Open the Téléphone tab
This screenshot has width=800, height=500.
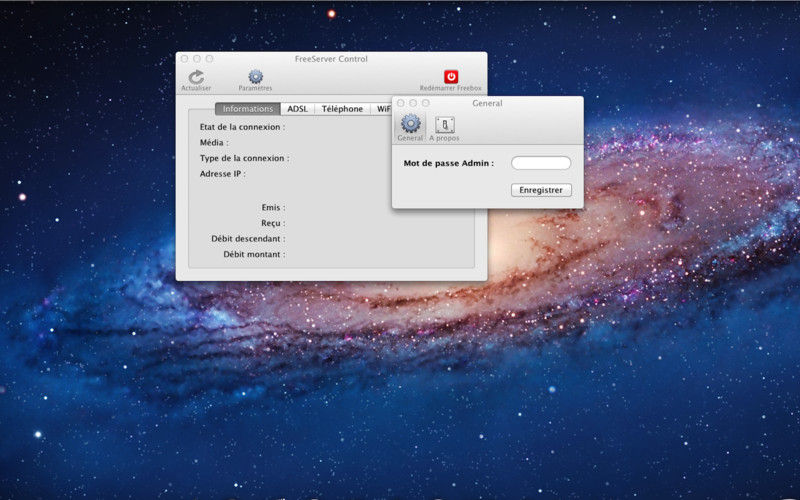tap(342, 109)
